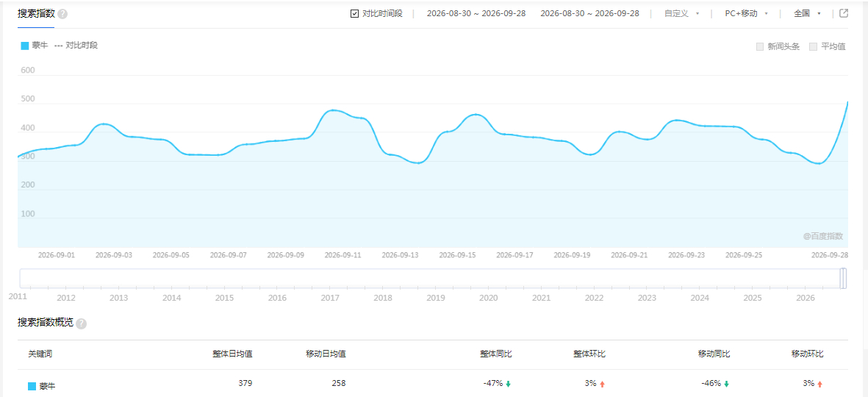Click the 2026-09-28 axis date label
868x397 pixels.
[829, 255]
